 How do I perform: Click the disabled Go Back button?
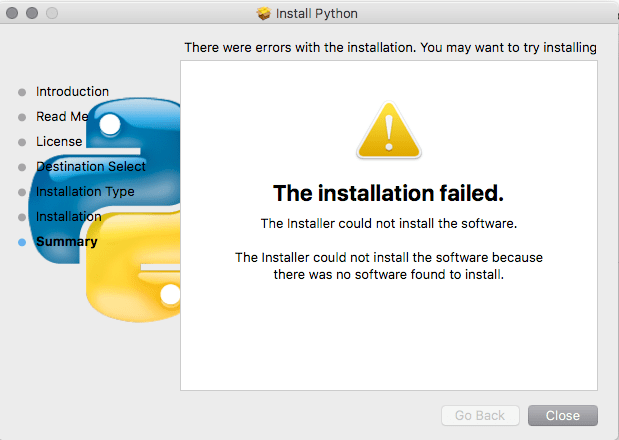click(x=480, y=416)
